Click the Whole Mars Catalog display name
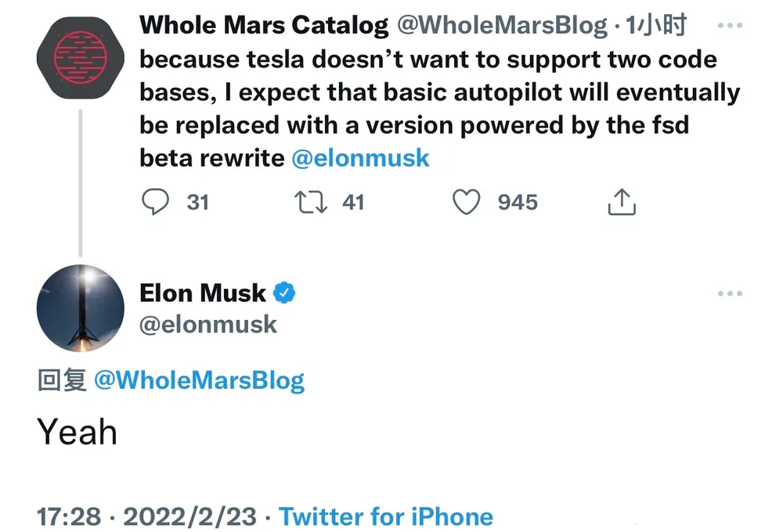783x532 pixels. (264, 25)
